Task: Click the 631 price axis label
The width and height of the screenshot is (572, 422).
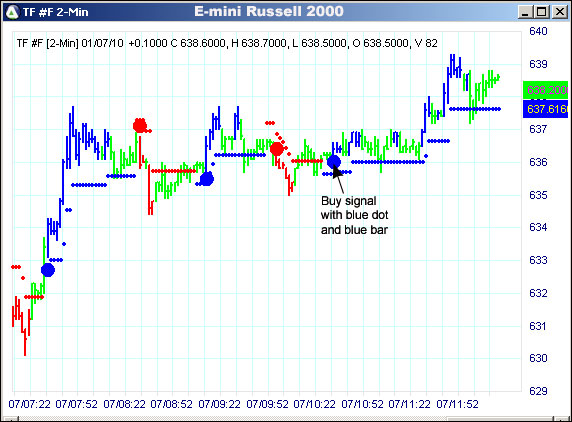Action: (x=538, y=326)
